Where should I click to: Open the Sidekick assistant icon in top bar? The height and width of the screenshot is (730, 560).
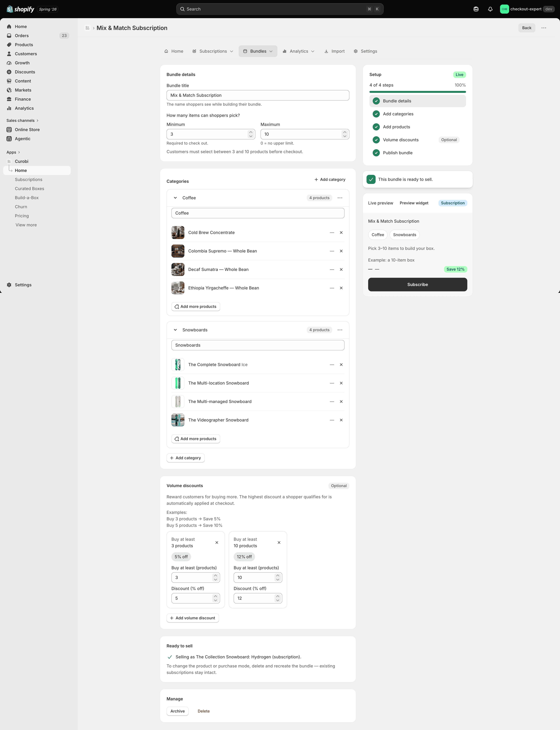(476, 9)
